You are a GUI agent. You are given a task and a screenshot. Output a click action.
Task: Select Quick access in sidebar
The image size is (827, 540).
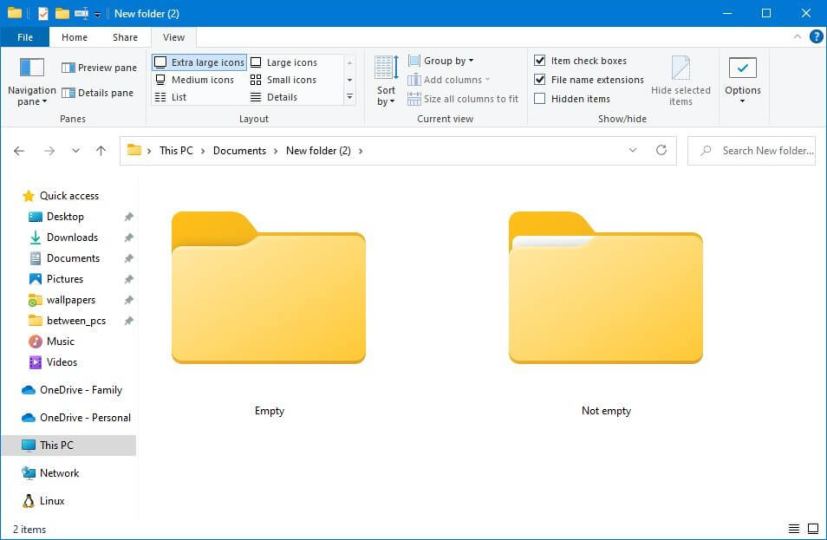tap(69, 196)
